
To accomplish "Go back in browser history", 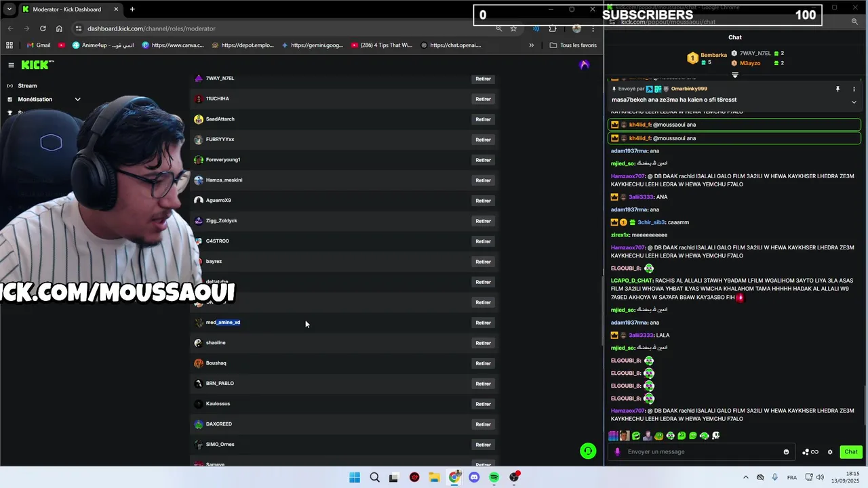I will pyautogui.click(x=10, y=28).
